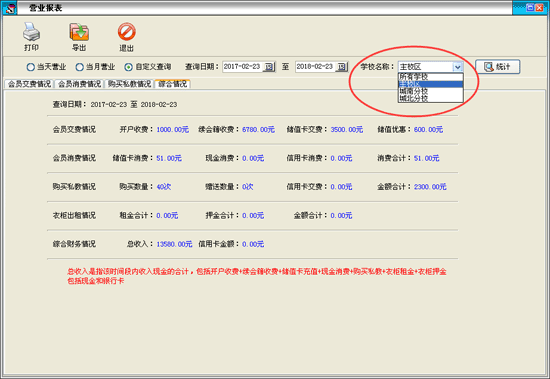Open calendar picker beside end date 2018-02-23
The height and width of the screenshot is (379, 550).
point(342,67)
